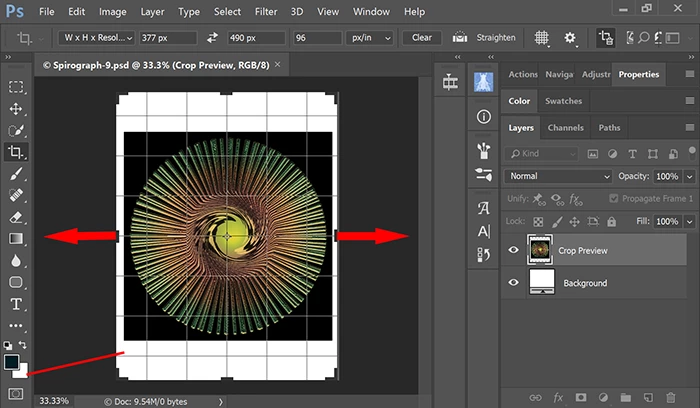Open the Timeline panel icon
700x408 pixels.
[x=450, y=82]
